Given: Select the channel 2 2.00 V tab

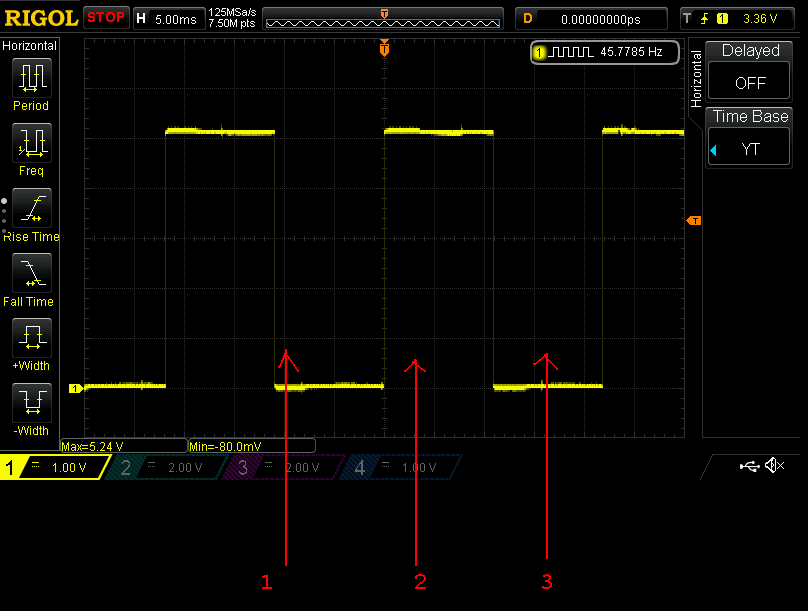Looking at the screenshot, I should click(x=166, y=467).
